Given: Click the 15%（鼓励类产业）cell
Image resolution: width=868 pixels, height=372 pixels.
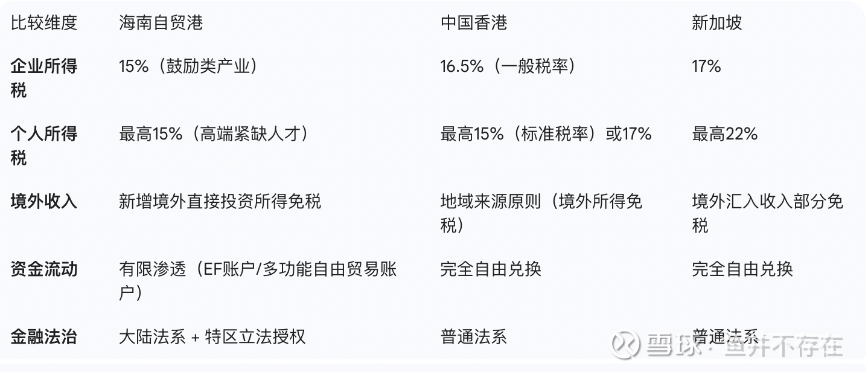Looking at the screenshot, I should pyautogui.click(x=188, y=66).
